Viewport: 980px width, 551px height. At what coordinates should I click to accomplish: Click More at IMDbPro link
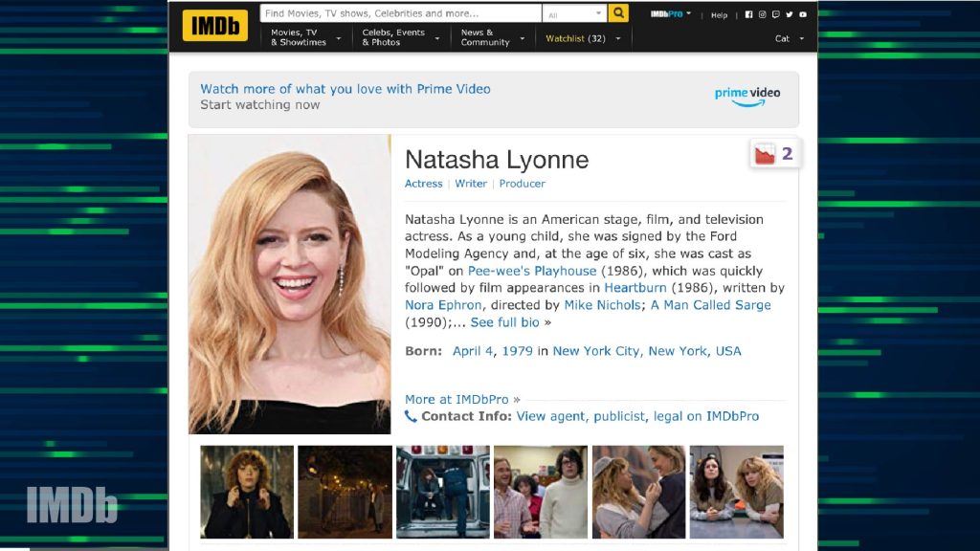[462, 400]
